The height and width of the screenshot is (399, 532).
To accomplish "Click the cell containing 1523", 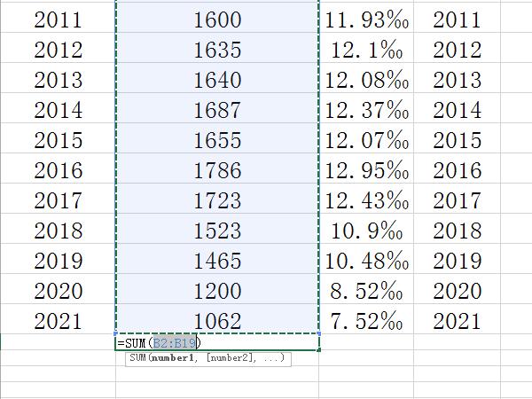I will [x=216, y=231].
